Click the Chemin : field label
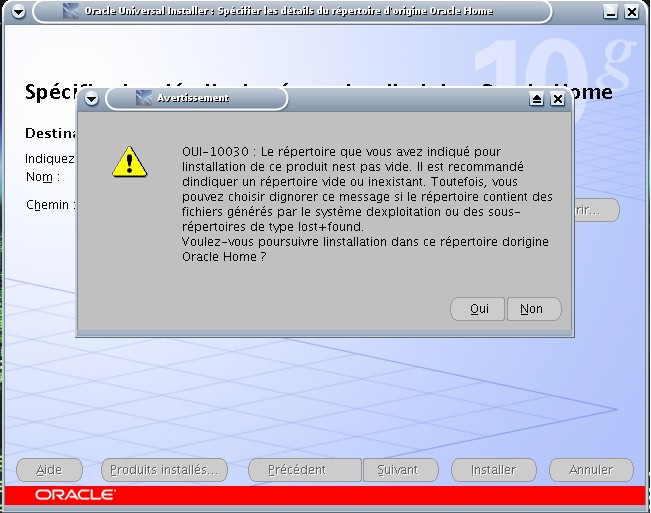651x513 pixels. [51, 205]
